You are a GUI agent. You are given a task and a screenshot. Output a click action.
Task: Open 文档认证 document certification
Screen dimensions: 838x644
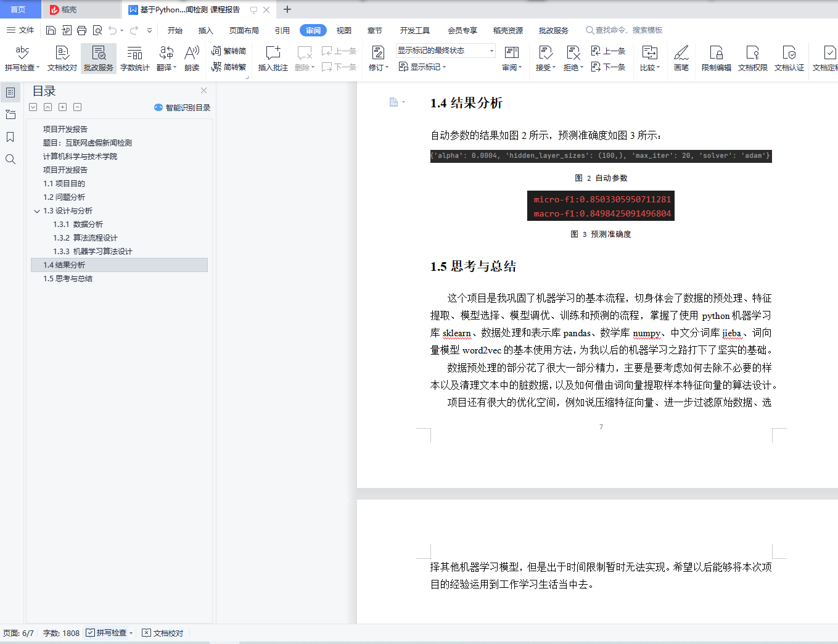pos(789,59)
